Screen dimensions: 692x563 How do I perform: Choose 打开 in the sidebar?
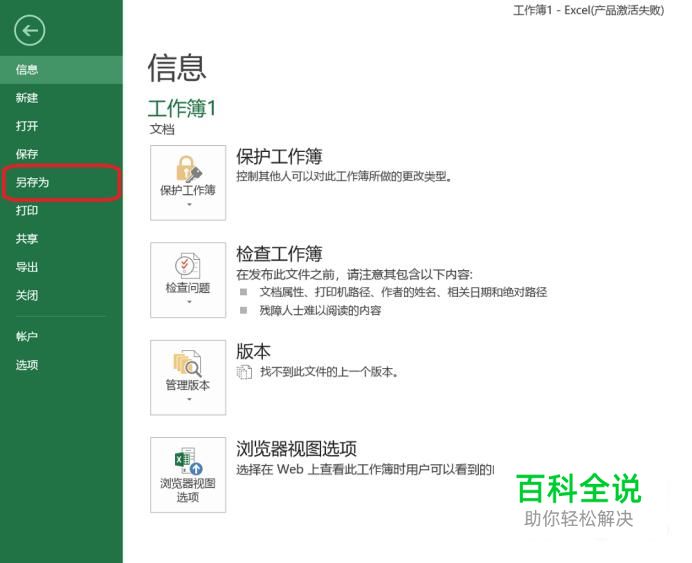pyautogui.click(x=27, y=126)
